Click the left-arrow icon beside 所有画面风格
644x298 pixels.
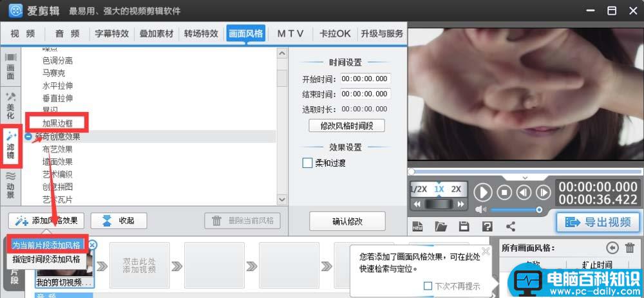612,248
